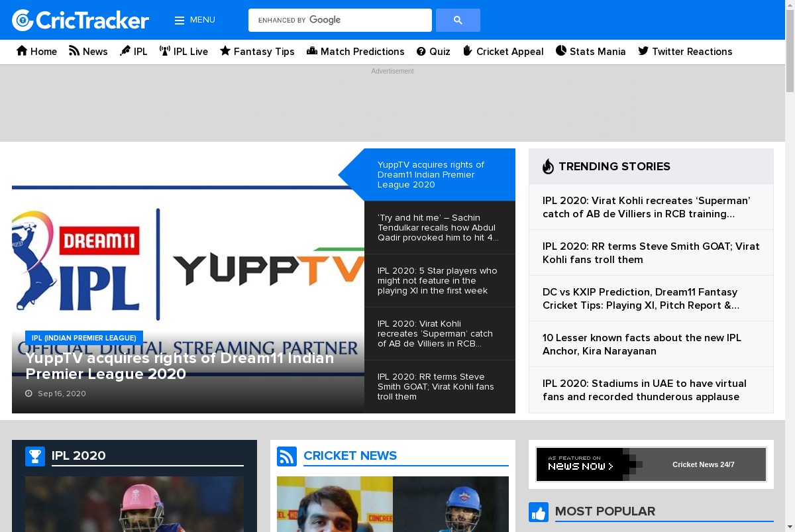Open the IPL 2020 section heading
The image size is (795, 532).
coord(79,456)
